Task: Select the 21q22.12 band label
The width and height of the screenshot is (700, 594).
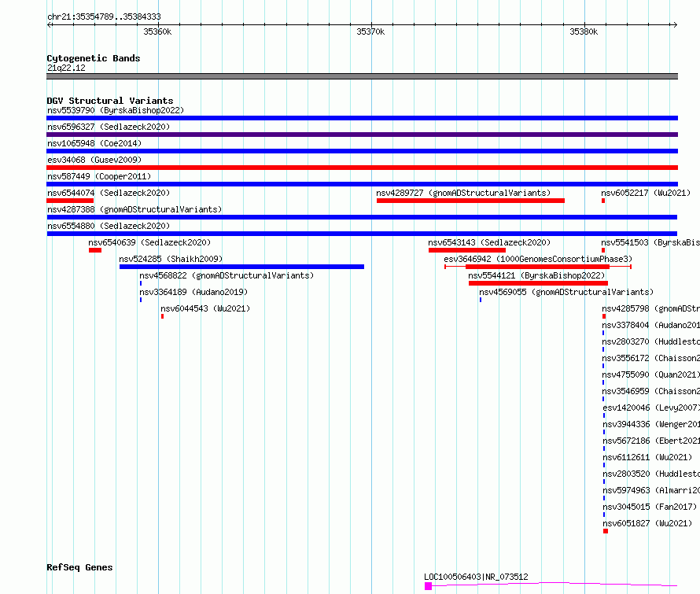Action: tap(66, 68)
